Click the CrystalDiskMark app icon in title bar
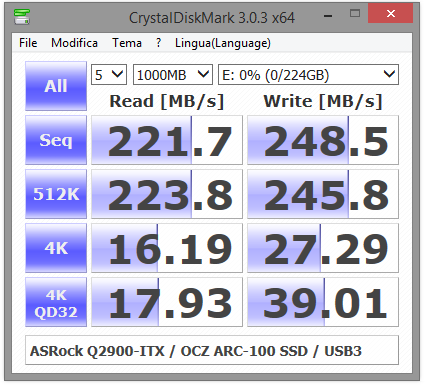This screenshot has height=385, width=428. tap(22, 17)
